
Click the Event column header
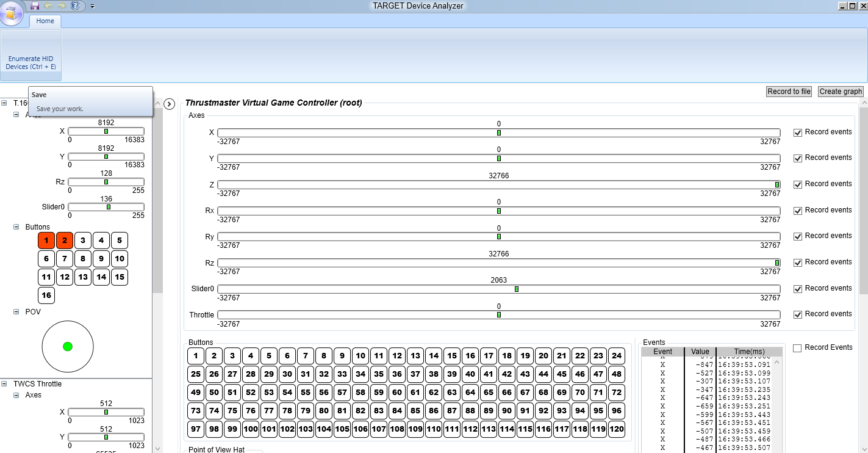662,352
